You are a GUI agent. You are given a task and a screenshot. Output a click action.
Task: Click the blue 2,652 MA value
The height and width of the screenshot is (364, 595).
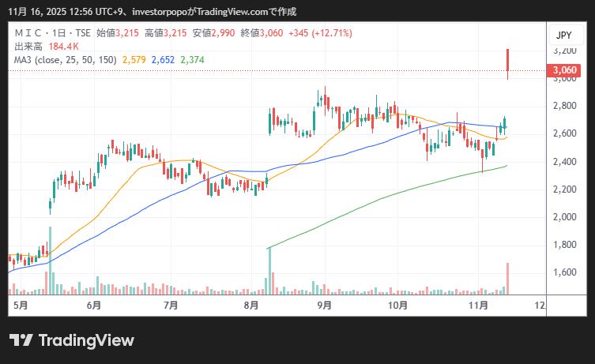click(x=164, y=60)
